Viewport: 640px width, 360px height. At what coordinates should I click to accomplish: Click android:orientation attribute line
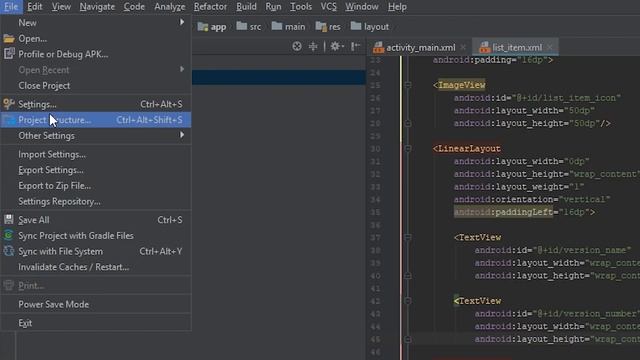click(x=532, y=200)
